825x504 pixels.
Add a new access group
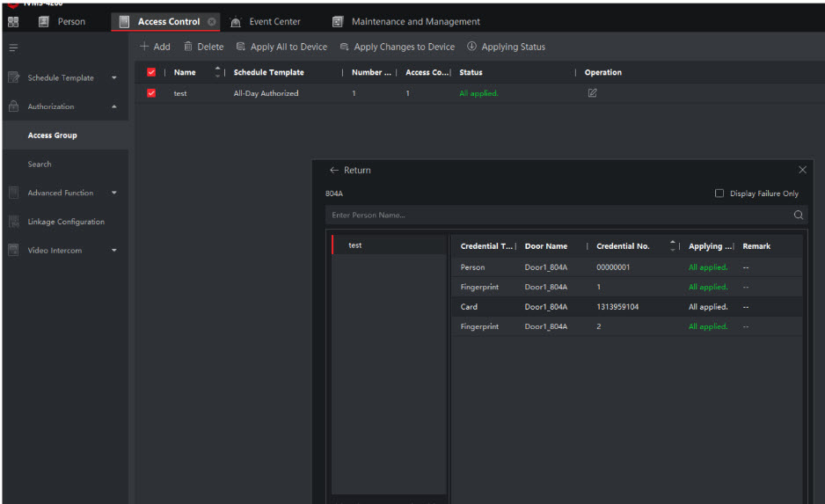pos(155,47)
